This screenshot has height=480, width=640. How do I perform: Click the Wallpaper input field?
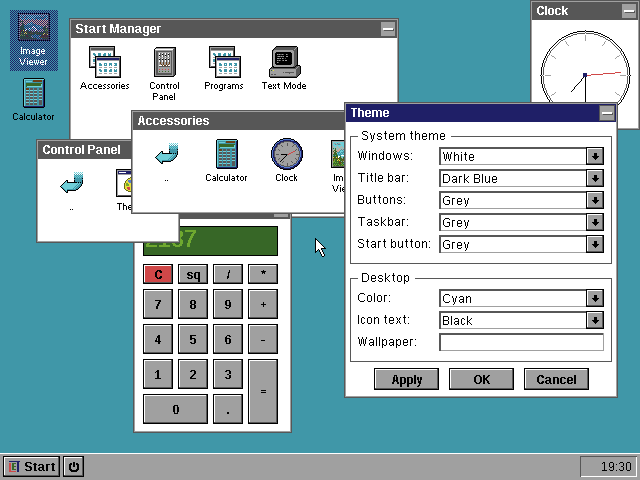pos(521,342)
